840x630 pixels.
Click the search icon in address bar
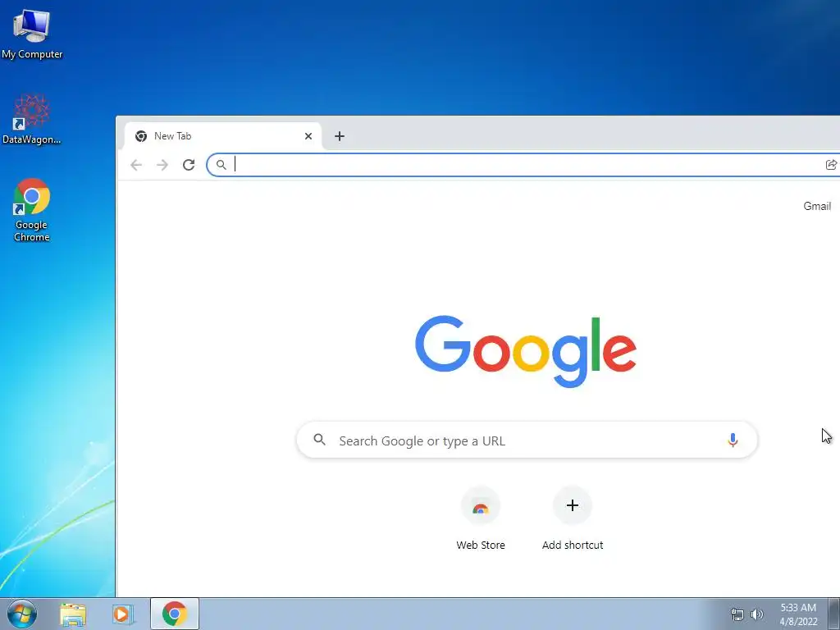[x=221, y=165]
